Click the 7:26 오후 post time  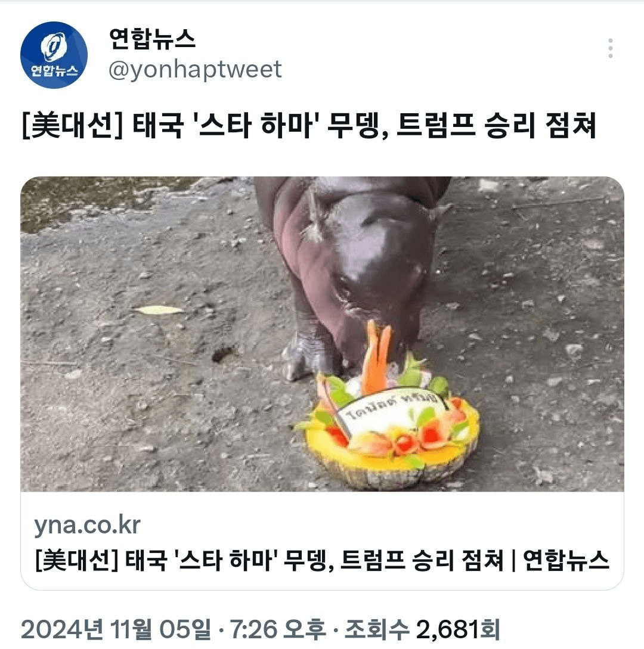tap(277, 629)
